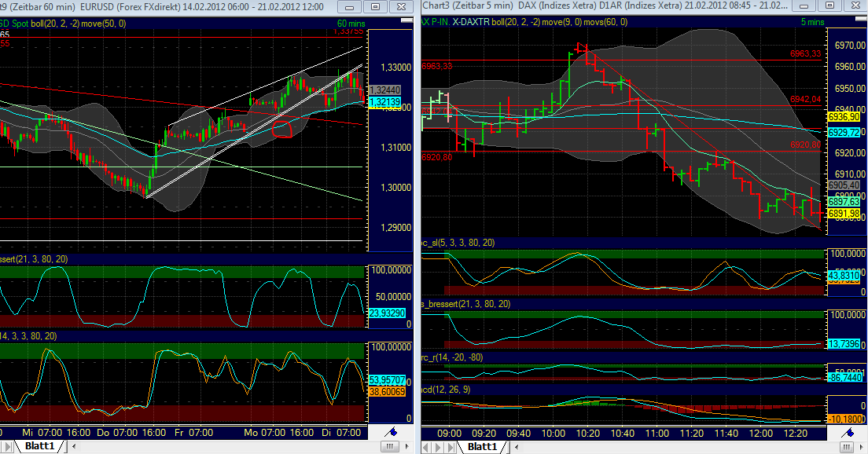Close the EURUSD chart window

click(x=401, y=7)
